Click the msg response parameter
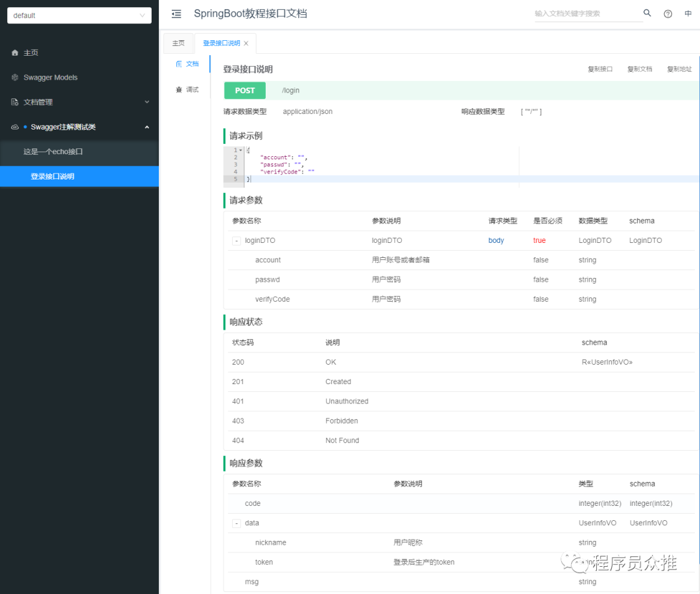700x594 pixels. [x=251, y=582]
